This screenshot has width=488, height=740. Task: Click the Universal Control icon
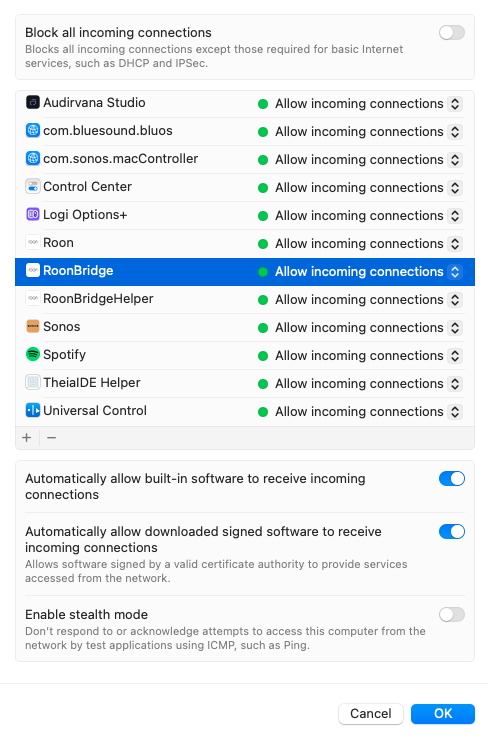tap(33, 410)
